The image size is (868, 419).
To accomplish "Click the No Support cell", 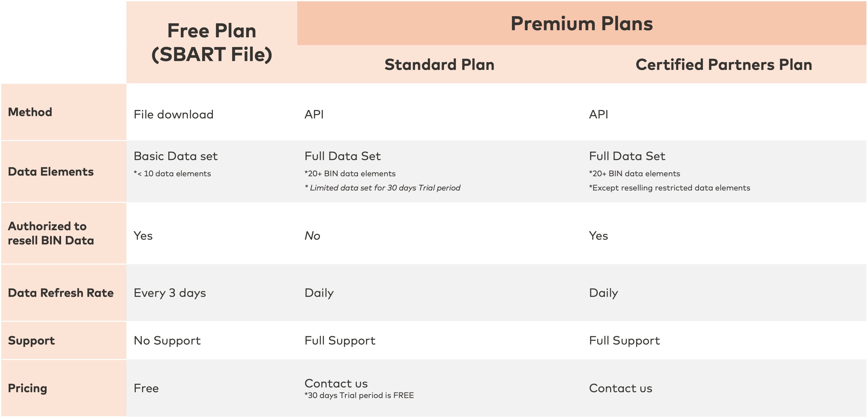I will coord(167,341).
